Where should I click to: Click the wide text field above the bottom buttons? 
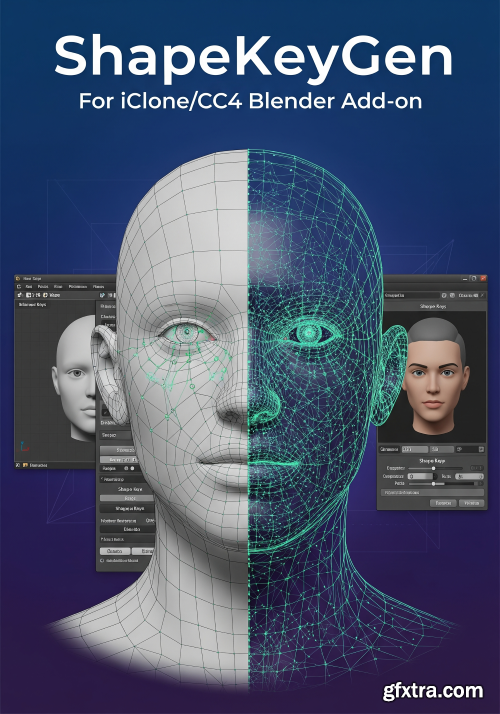[x=432, y=493]
